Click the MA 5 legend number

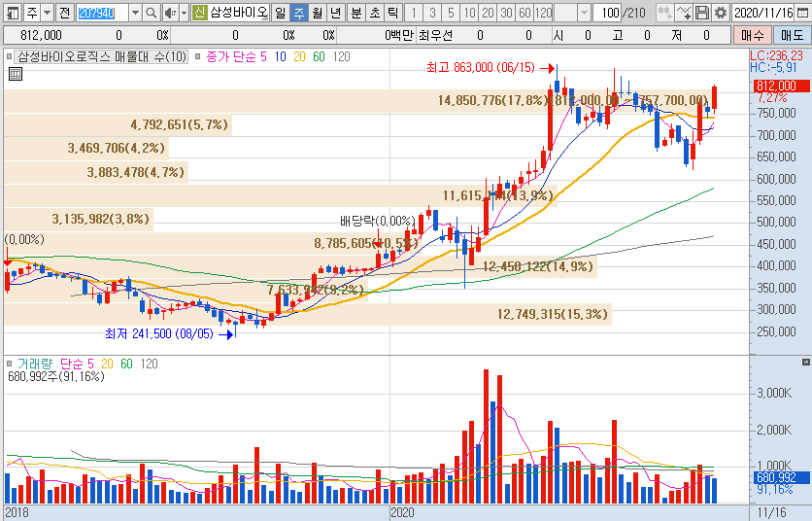point(263,57)
